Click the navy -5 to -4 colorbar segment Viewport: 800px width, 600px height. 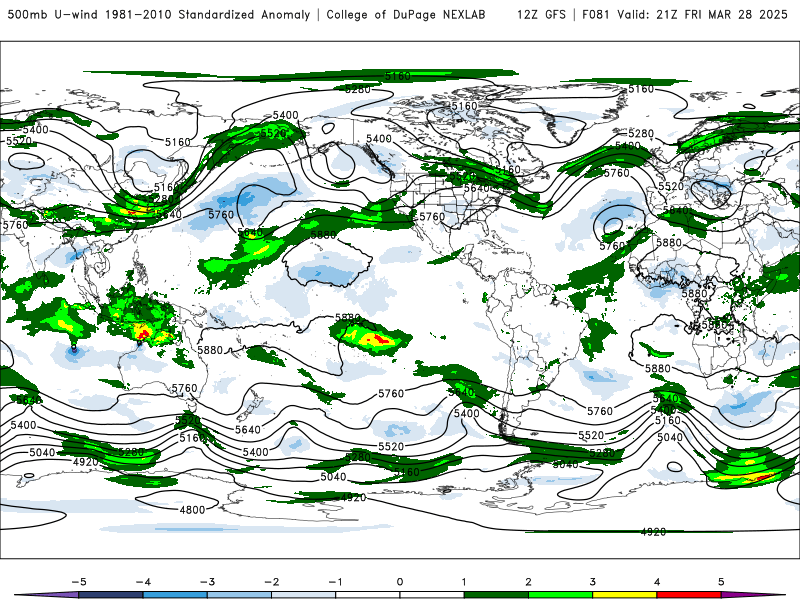click(x=111, y=595)
